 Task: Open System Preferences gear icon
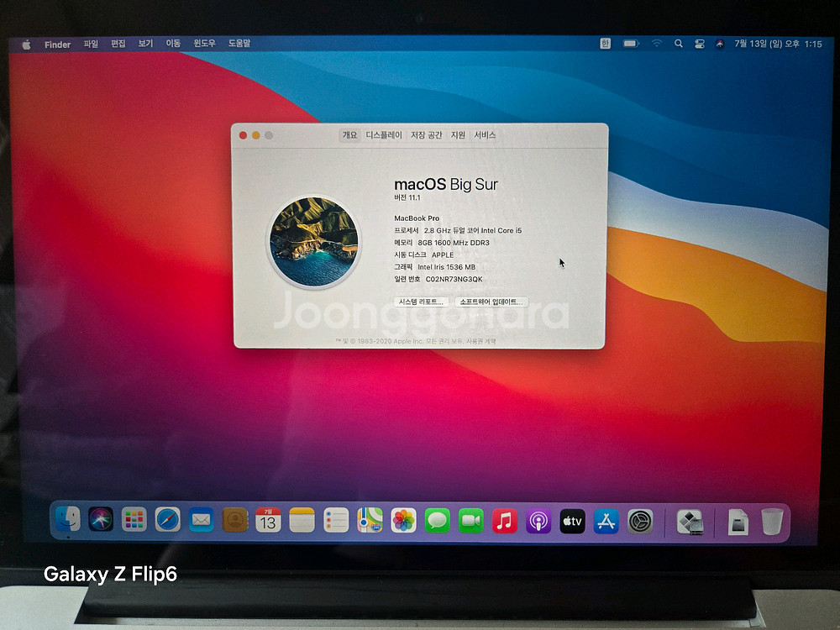click(640, 522)
